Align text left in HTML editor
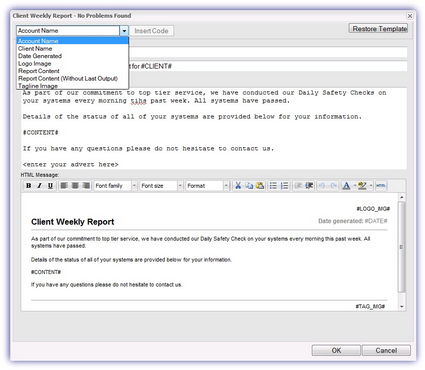 click(x=64, y=186)
